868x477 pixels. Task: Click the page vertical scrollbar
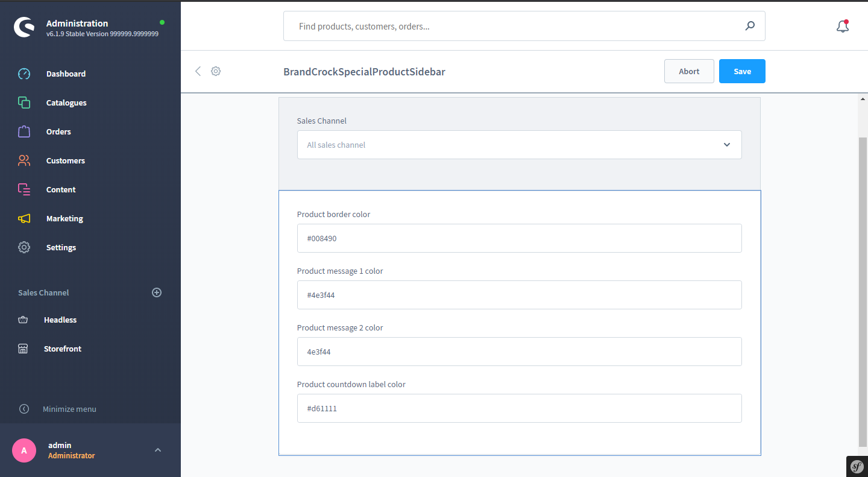coord(863,292)
